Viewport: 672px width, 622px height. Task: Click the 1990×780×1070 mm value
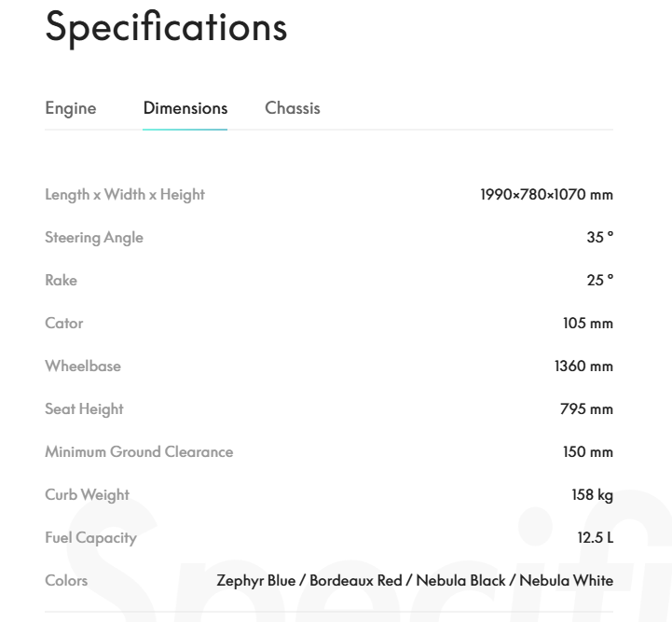pos(546,195)
